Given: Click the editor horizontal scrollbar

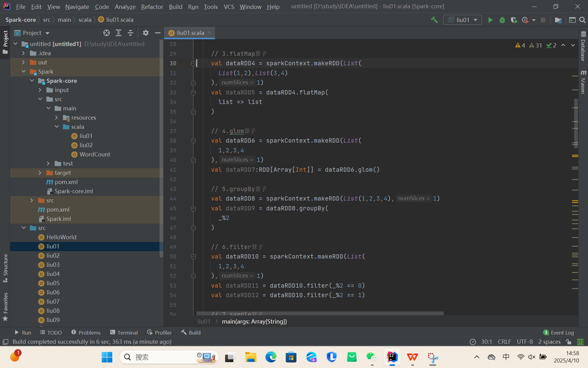Looking at the screenshot, I should [320, 313].
